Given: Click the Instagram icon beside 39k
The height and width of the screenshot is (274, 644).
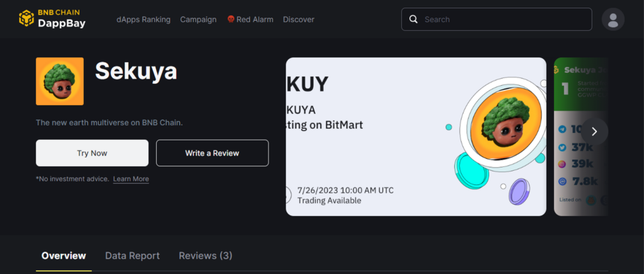Looking at the screenshot, I should pos(562,164).
